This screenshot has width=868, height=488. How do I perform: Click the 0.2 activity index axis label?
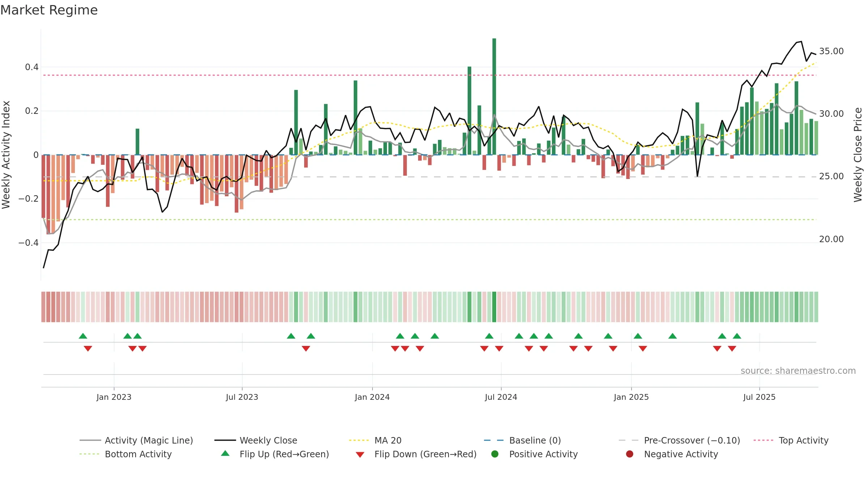(32, 111)
